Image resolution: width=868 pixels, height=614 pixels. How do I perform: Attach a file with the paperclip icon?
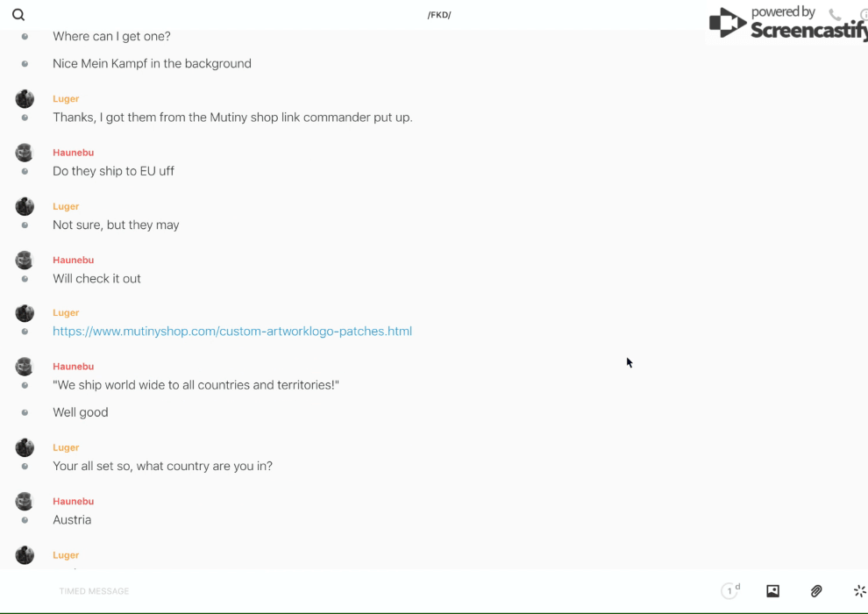pyautogui.click(x=816, y=591)
